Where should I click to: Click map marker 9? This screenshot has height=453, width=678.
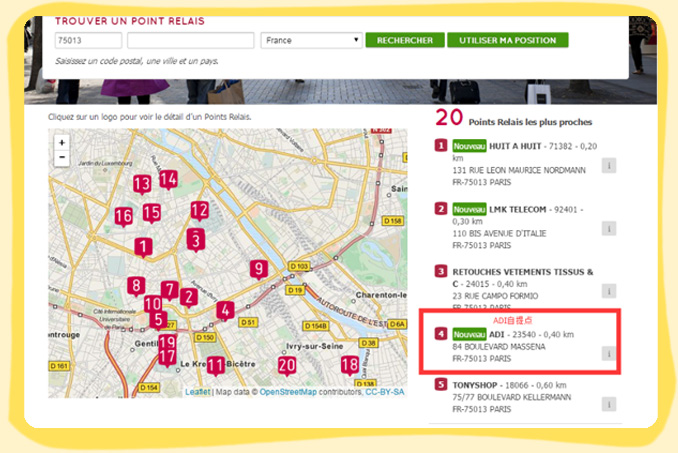[x=259, y=269]
